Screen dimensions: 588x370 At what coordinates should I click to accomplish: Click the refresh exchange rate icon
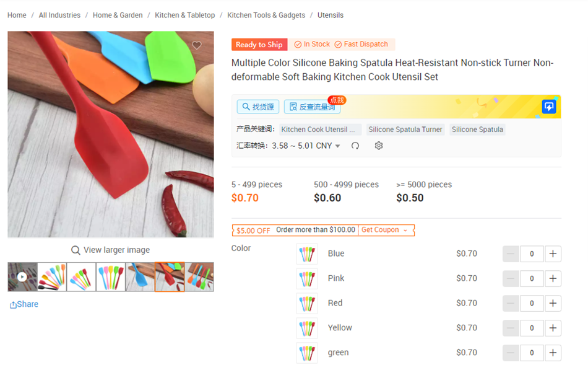pyautogui.click(x=355, y=146)
